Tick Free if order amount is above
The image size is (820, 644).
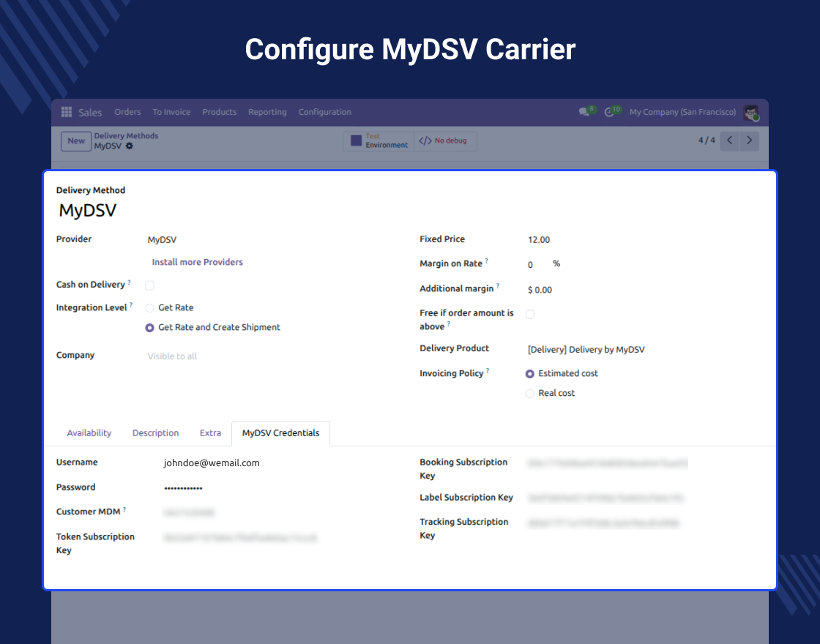(530, 314)
